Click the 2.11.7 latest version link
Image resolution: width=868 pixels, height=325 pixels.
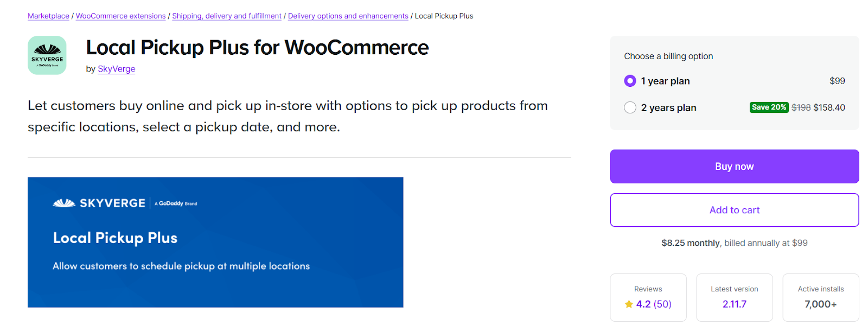point(734,304)
